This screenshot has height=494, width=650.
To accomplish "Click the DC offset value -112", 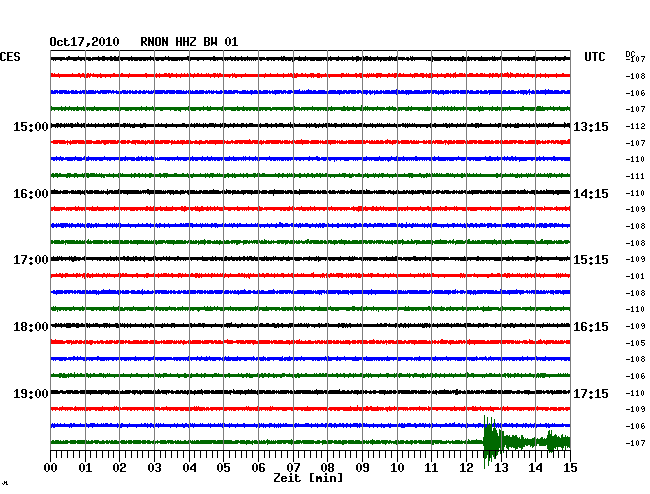I will click(x=635, y=126).
